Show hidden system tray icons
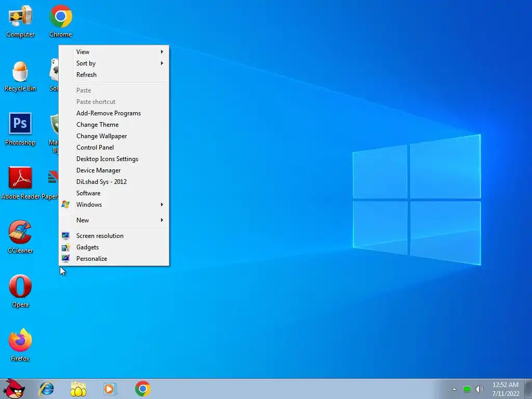 tap(454, 389)
